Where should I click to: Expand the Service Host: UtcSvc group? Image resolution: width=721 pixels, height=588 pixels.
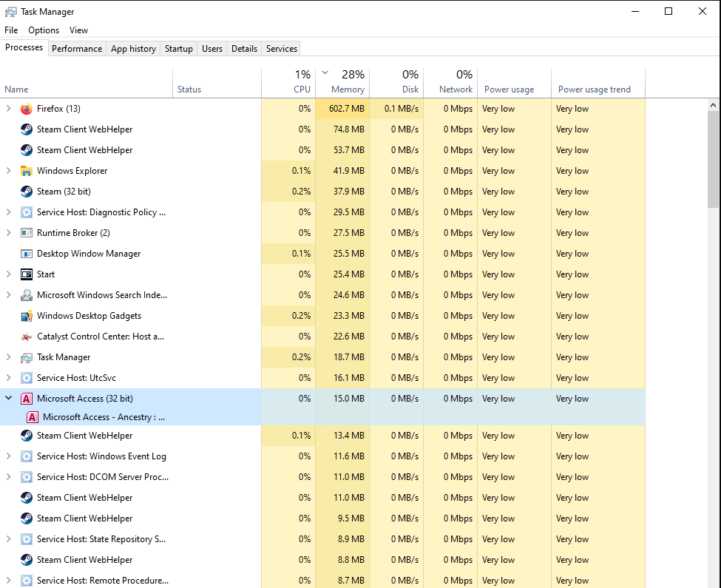coord(8,377)
